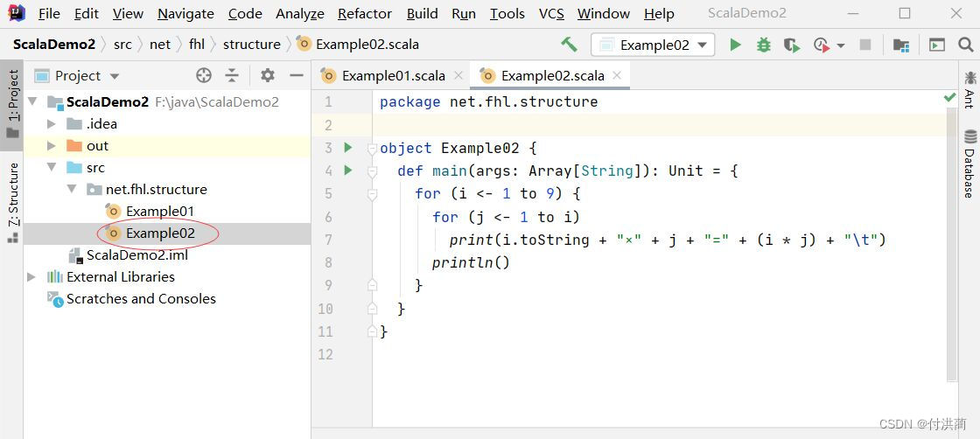Run with coverage shield icon

792,45
